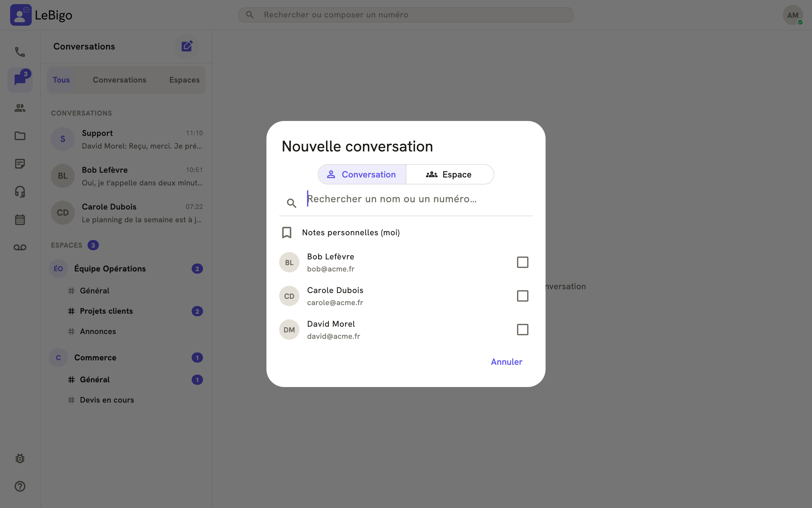
Task: Open the chat messages sidebar icon
Action: tap(20, 80)
